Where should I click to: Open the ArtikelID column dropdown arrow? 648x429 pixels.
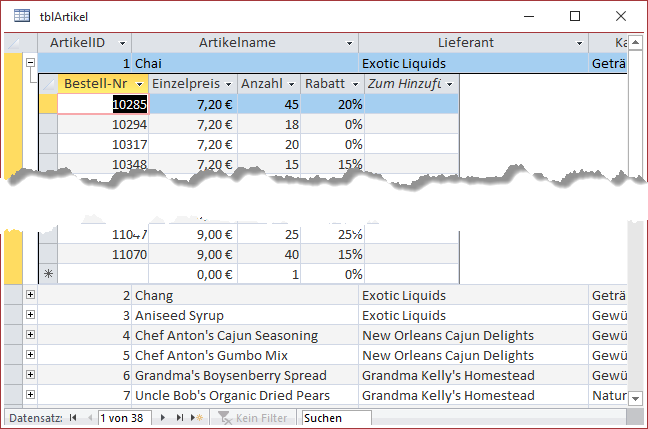[122, 43]
